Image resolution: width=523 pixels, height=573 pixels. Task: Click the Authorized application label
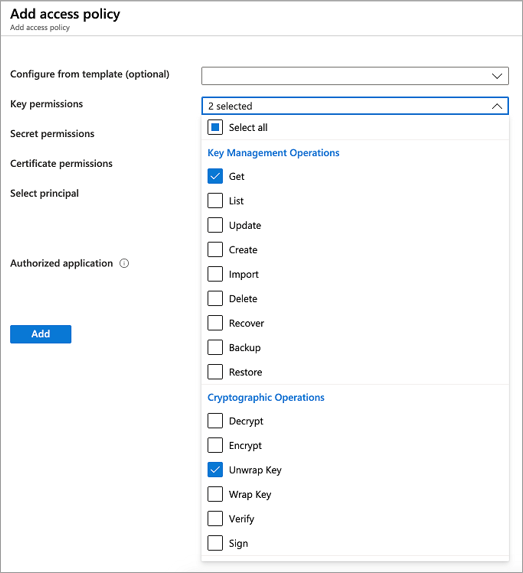[61, 263]
